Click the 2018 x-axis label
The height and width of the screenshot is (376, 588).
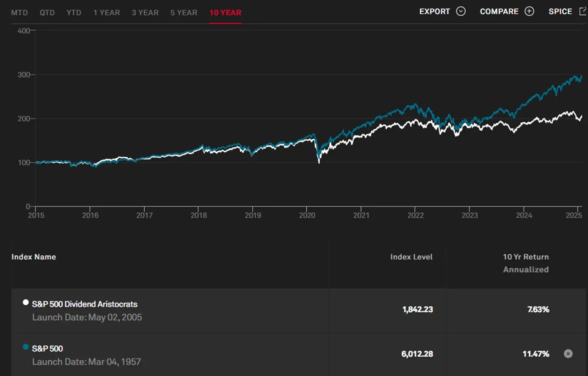tap(198, 215)
